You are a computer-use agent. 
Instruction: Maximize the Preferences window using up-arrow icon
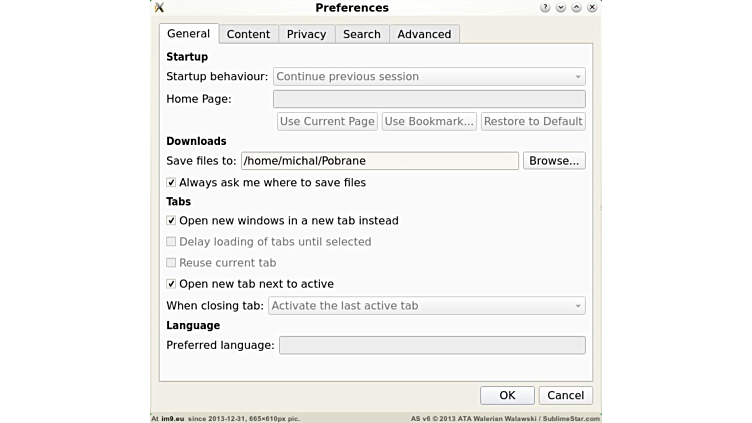click(577, 8)
